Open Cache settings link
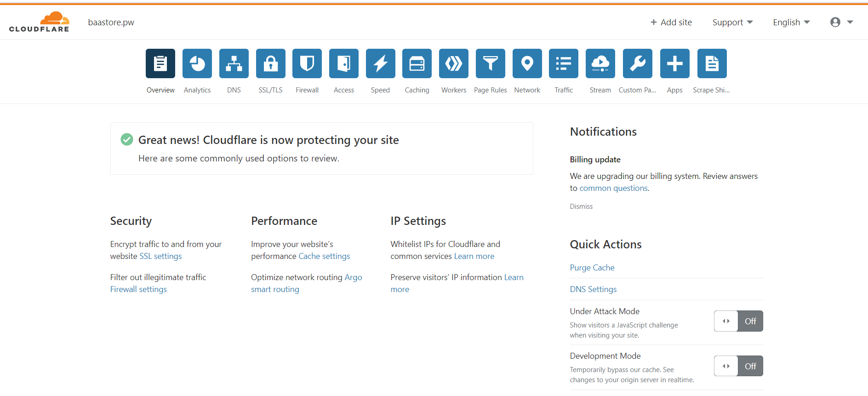 (x=324, y=256)
